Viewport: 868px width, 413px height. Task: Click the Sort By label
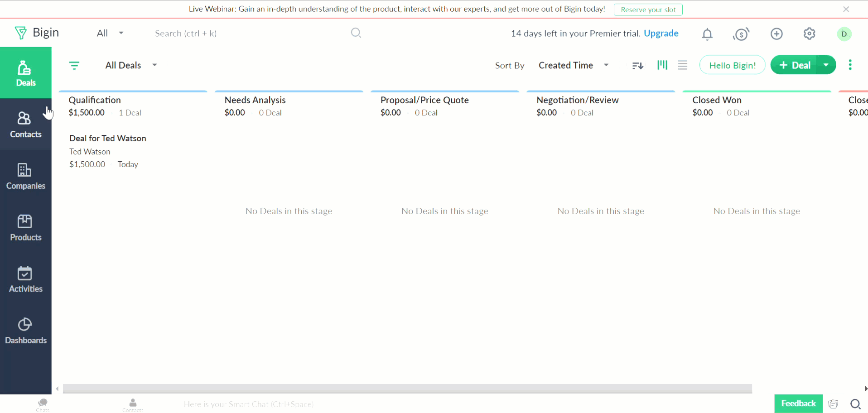coord(510,66)
